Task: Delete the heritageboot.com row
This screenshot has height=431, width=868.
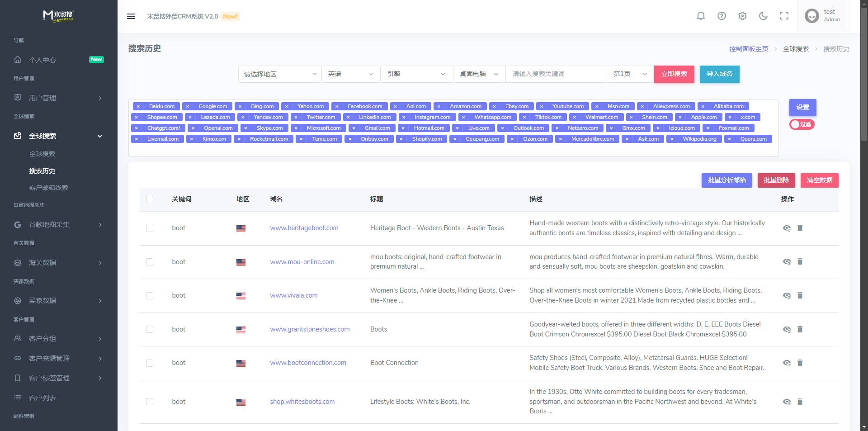Action: tap(800, 228)
